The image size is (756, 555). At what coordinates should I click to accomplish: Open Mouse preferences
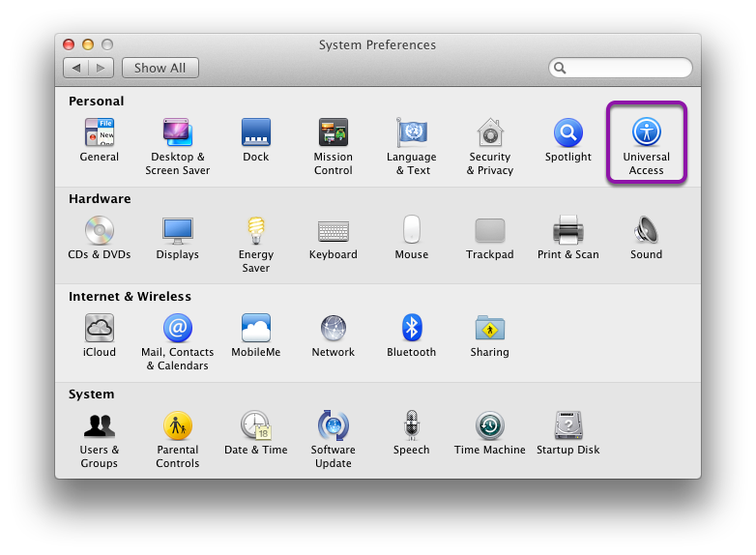412,237
